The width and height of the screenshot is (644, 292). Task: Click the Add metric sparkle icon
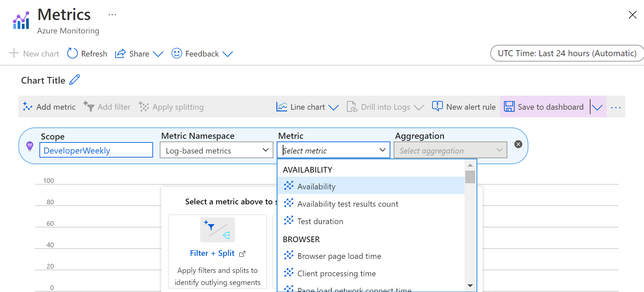[27, 107]
